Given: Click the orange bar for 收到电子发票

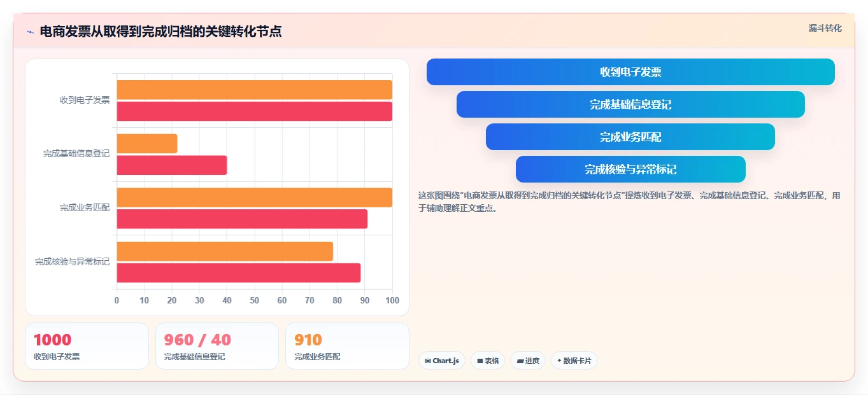Looking at the screenshot, I should click(x=254, y=90).
